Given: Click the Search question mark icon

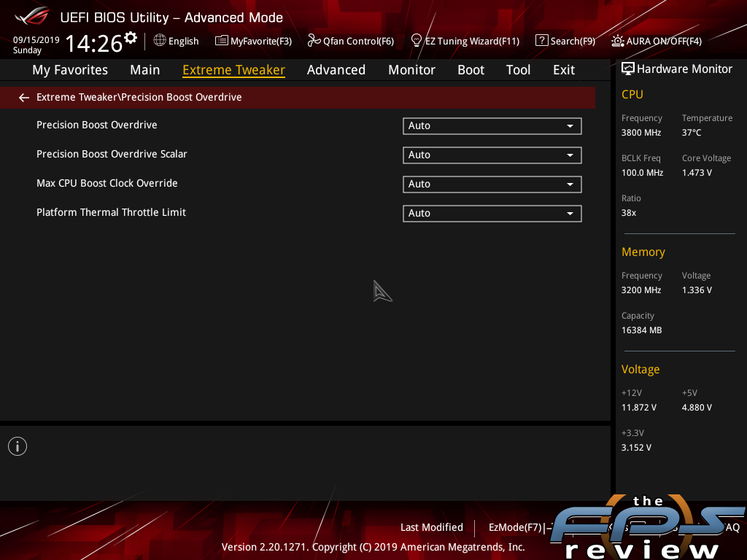Looking at the screenshot, I should [x=541, y=41].
